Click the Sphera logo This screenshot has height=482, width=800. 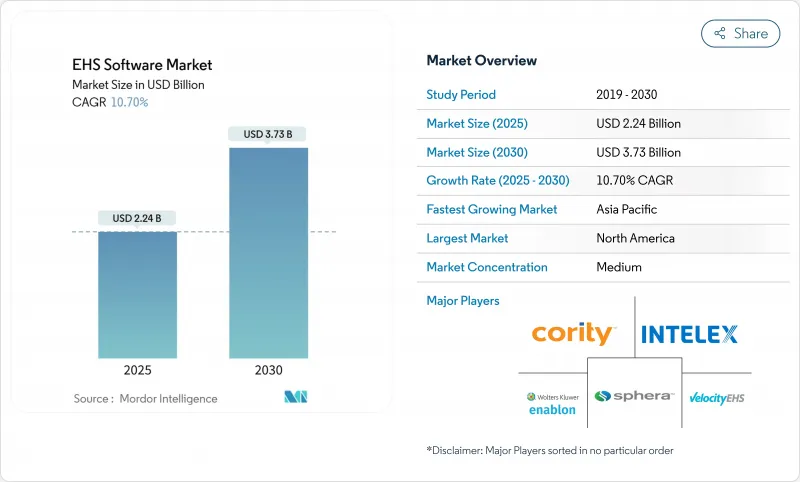coord(633,396)
